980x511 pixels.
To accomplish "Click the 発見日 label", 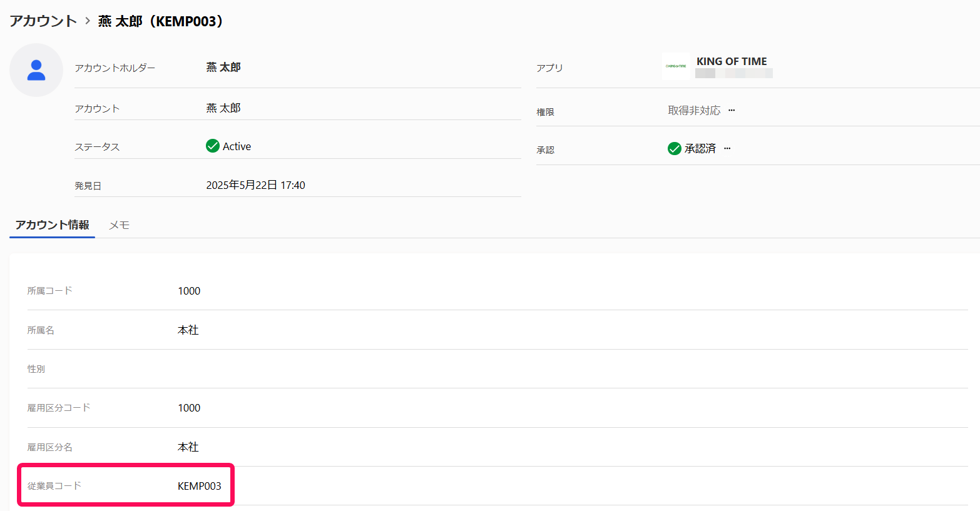I will [x=88, y=186].
